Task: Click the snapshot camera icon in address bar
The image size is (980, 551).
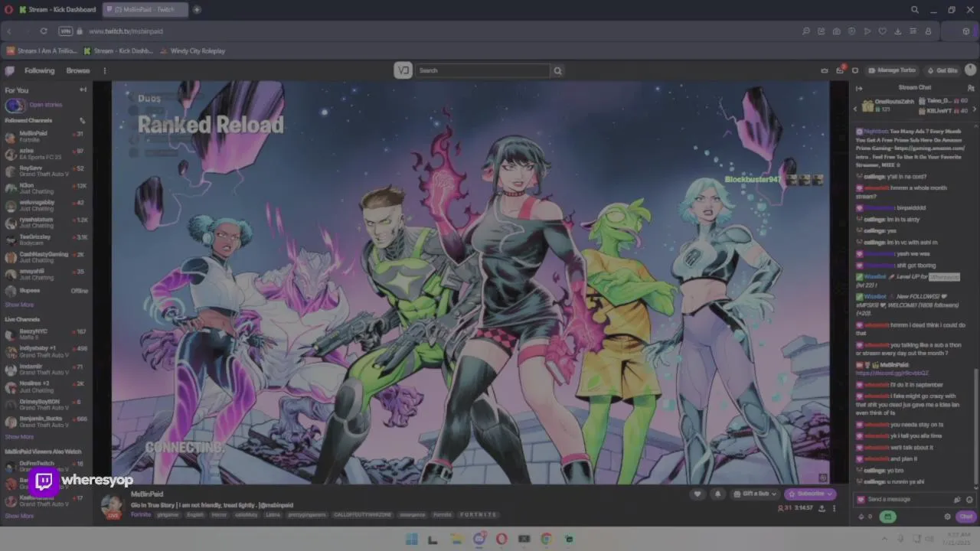Action: 836,31
